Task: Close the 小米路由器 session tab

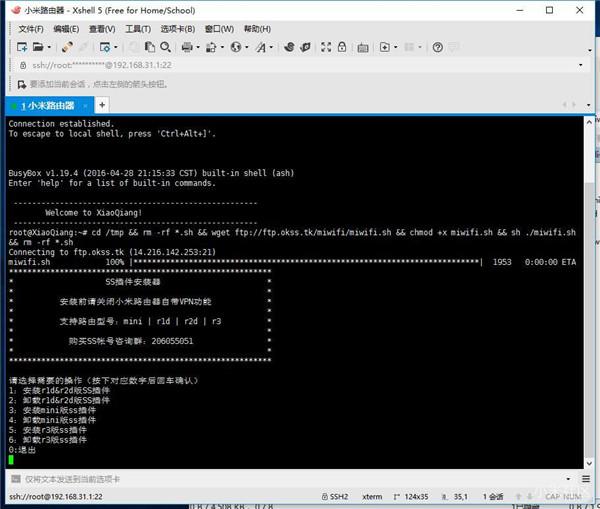Action: (x=85, y=106)
